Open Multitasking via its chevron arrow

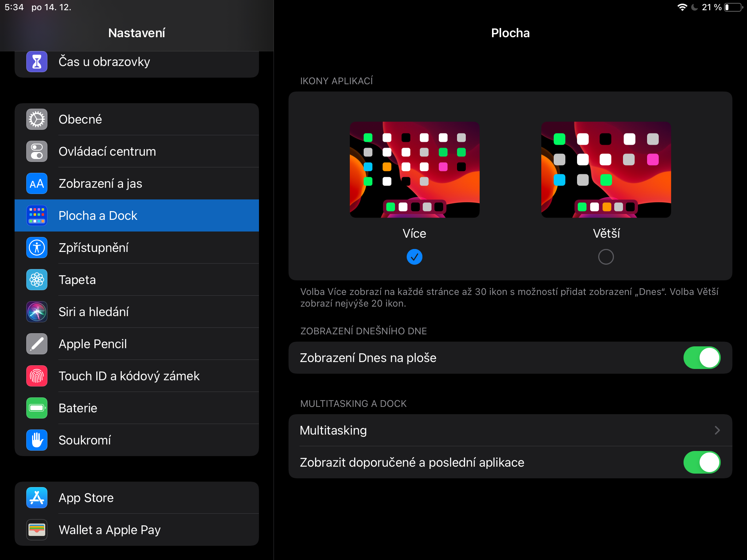[x=717, y=430]
